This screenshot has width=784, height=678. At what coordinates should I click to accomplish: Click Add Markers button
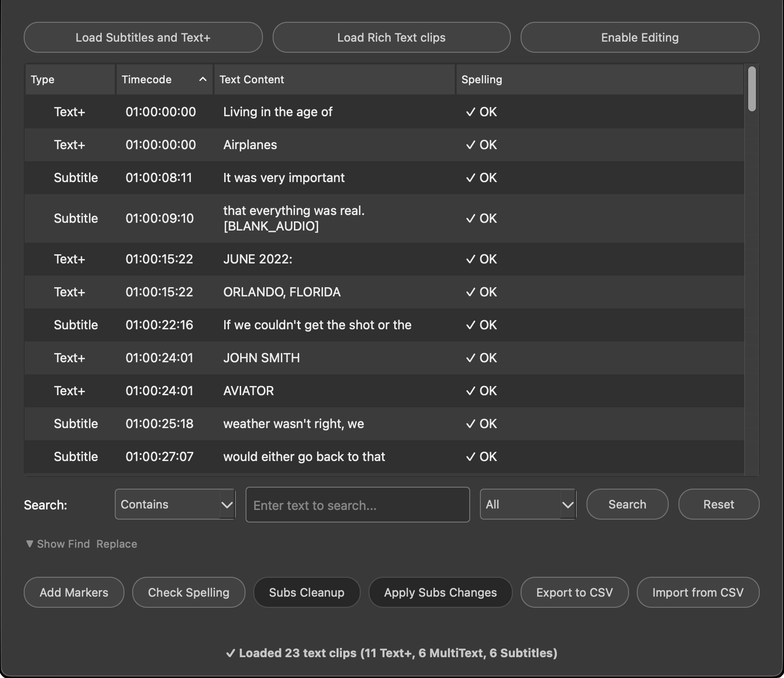[74, 592]
